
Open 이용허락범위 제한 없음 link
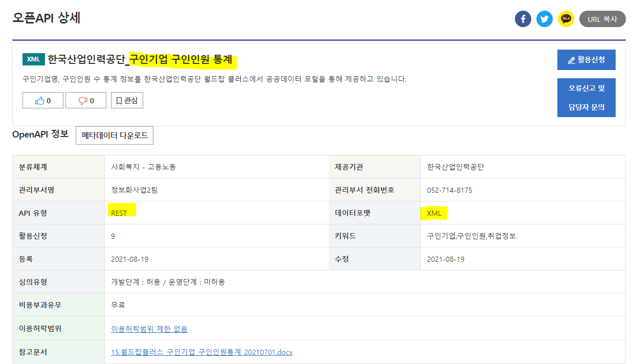coord(149,329)
